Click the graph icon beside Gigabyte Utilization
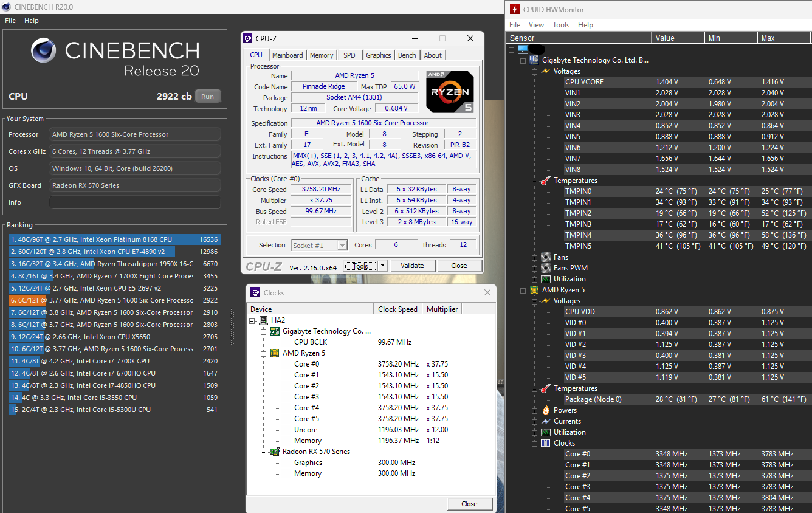 coord(545,279)
